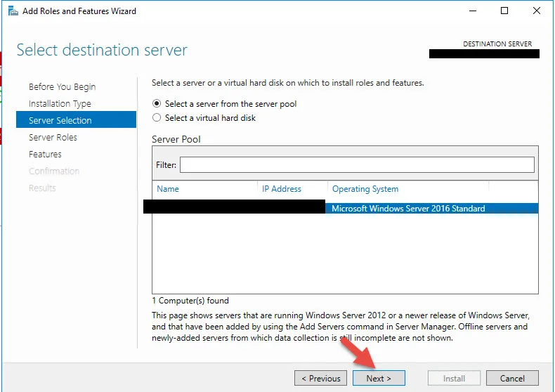Sort server pool by IP Address column
Screen dimensions: 555x392
pyautogui.click(x=282, y=189)
